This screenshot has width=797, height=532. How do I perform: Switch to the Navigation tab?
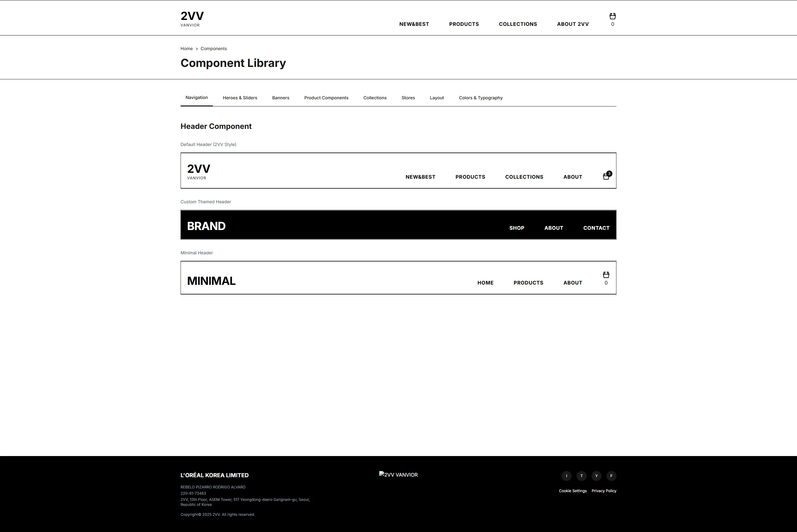(196, 98)
